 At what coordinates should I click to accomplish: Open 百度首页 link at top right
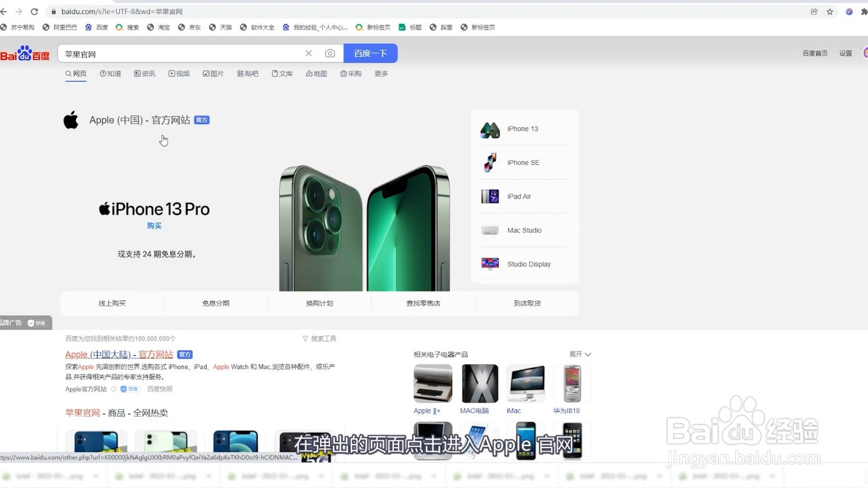tap(815, 53)
